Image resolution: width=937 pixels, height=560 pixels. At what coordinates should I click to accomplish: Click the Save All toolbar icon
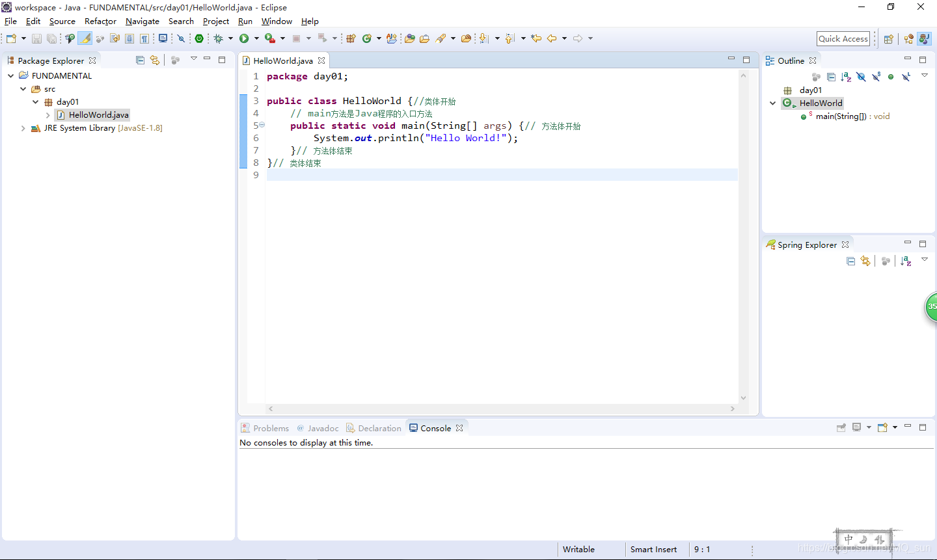pos(51,38)
